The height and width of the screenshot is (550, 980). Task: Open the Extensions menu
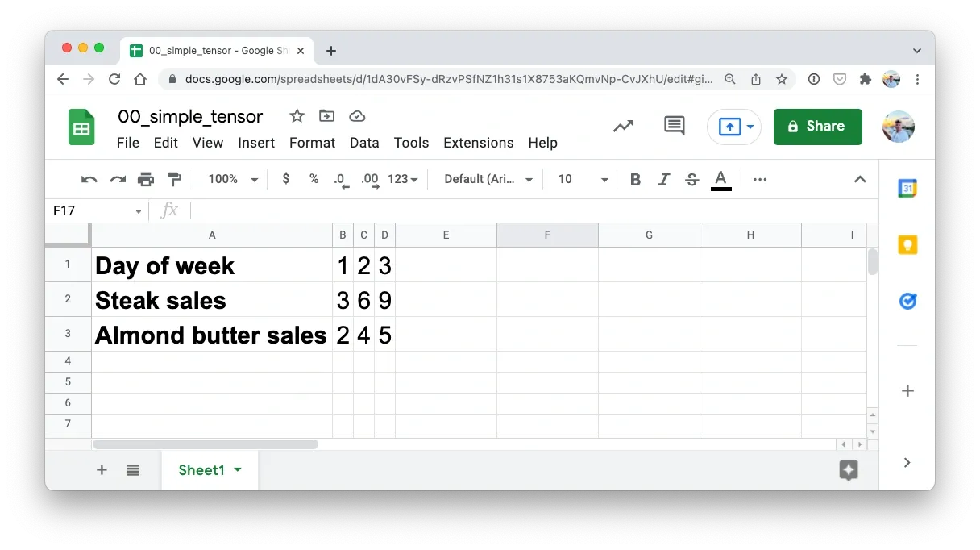coord(479,143)
